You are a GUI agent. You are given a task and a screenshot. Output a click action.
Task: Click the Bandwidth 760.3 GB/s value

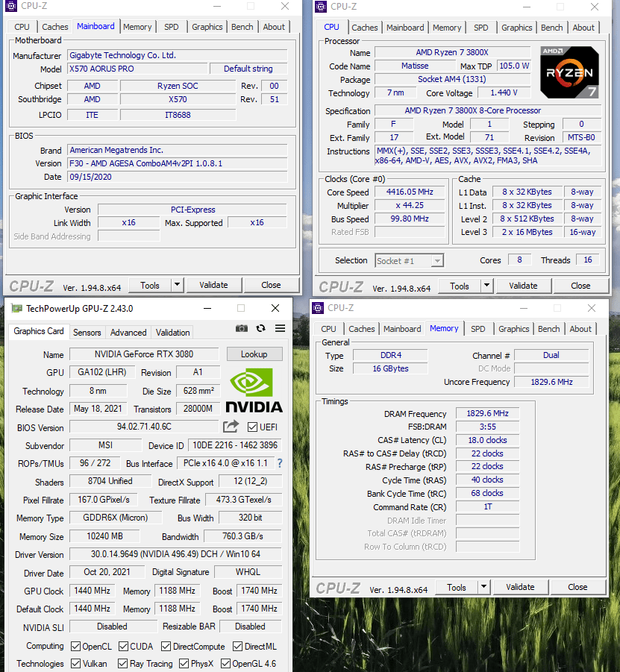click(242, 536)
